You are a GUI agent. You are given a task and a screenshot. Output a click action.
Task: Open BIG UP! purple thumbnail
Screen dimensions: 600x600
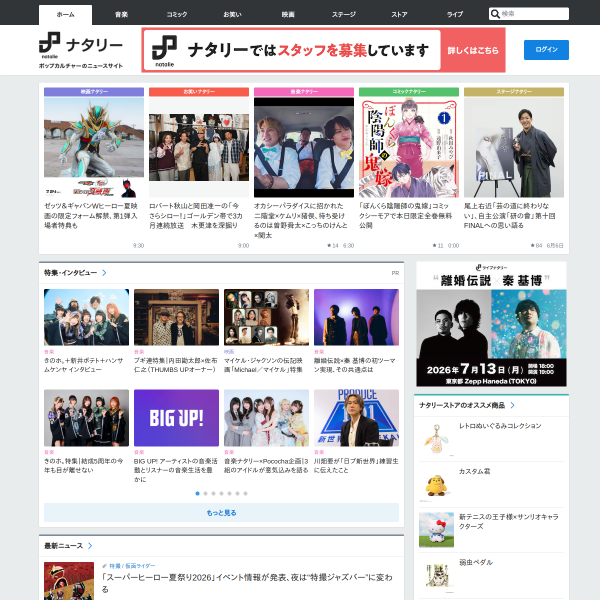pyautogui.click(x=176, y=418)
